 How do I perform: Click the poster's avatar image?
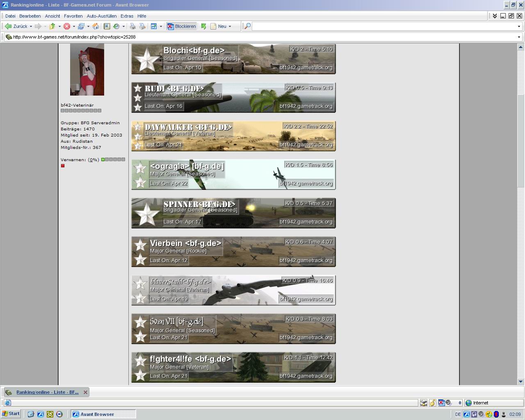tap(87, 69)
